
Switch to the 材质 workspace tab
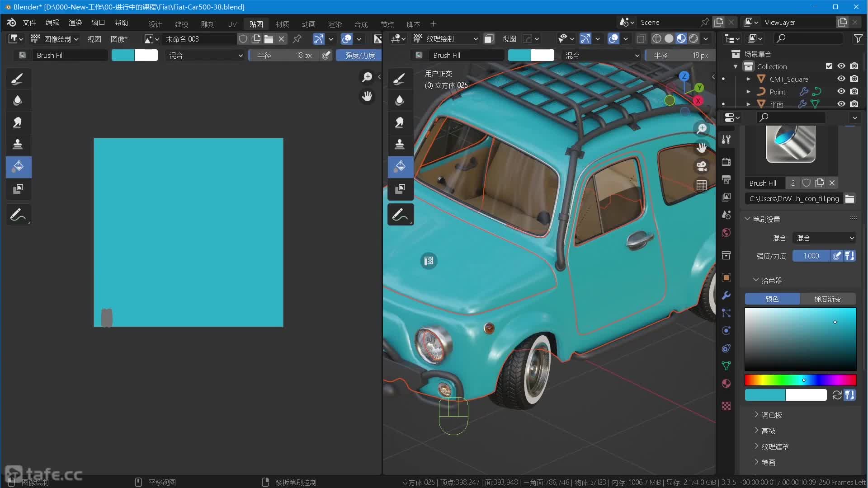(x=282, y=24)
